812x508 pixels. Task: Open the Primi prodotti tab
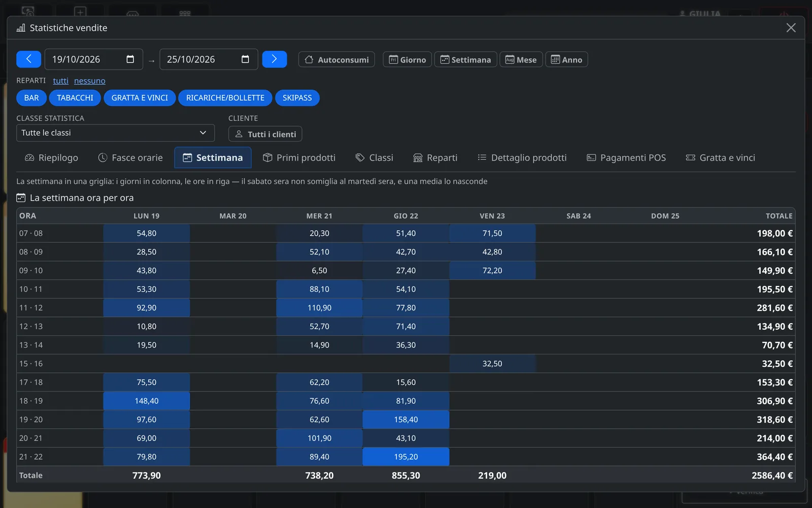(x=299, y=158)
